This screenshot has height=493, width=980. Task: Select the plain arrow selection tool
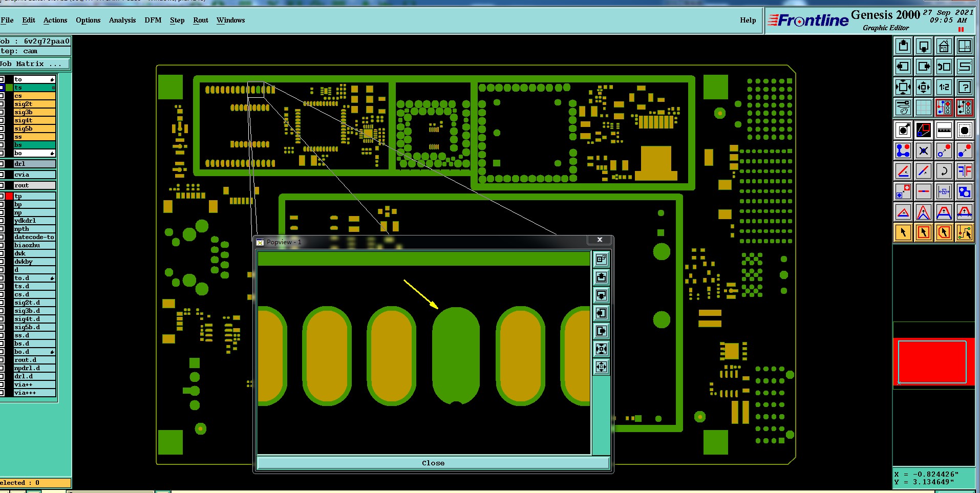(903, 232)
